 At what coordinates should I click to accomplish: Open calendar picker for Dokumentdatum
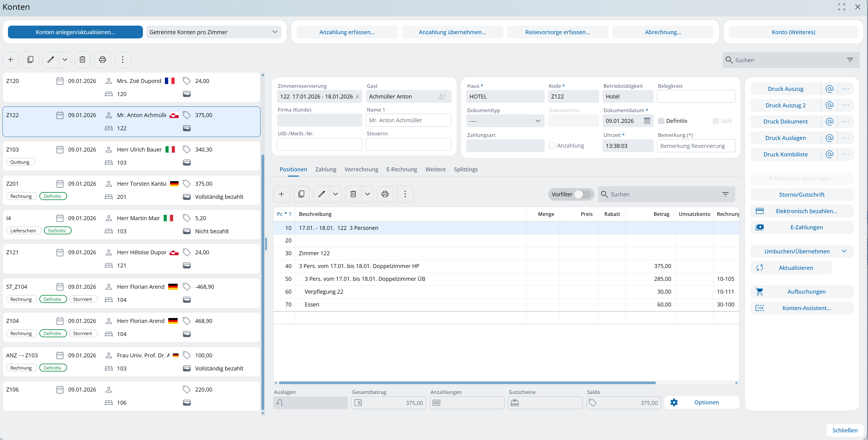(x=647, y=121)
